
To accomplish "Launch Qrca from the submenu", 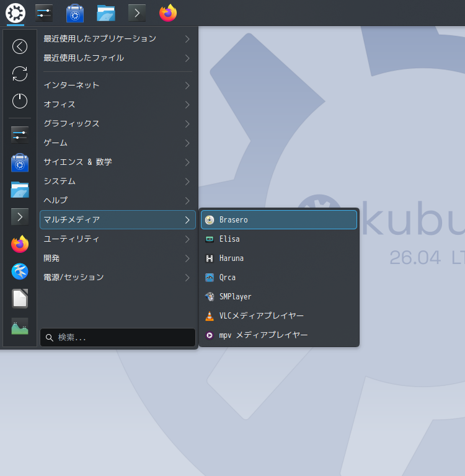I will pos(279,277).
